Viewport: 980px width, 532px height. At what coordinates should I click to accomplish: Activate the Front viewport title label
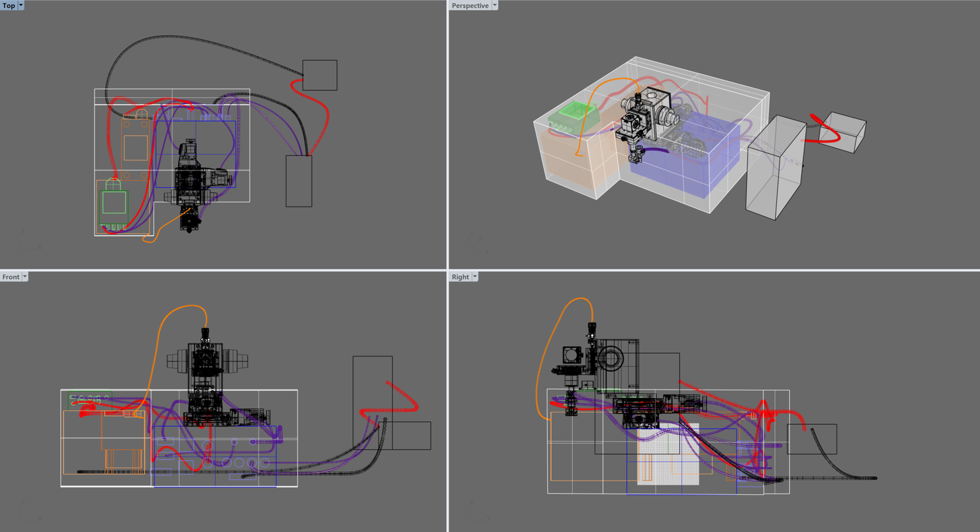click(11, 277)
